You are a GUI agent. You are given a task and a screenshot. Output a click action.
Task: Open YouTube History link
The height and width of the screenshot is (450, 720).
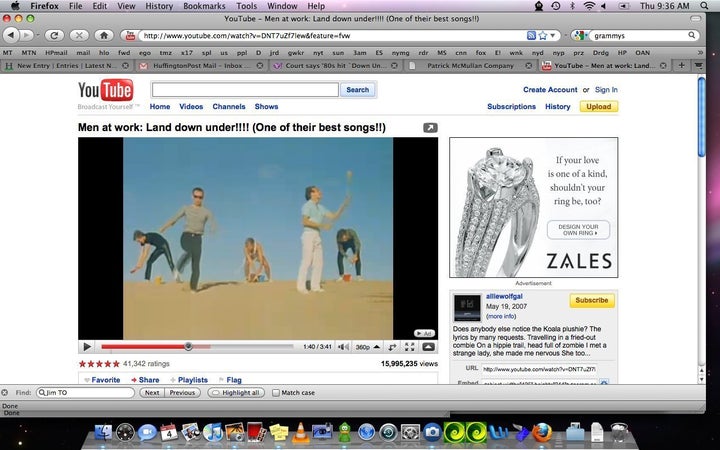pos(557,107)
